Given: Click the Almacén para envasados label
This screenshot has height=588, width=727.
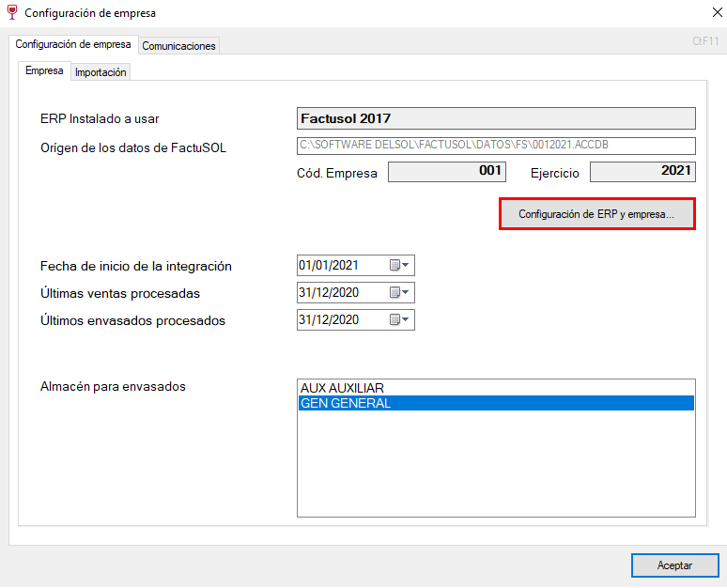Looking at the screenshot, I should tap(113, 387).
